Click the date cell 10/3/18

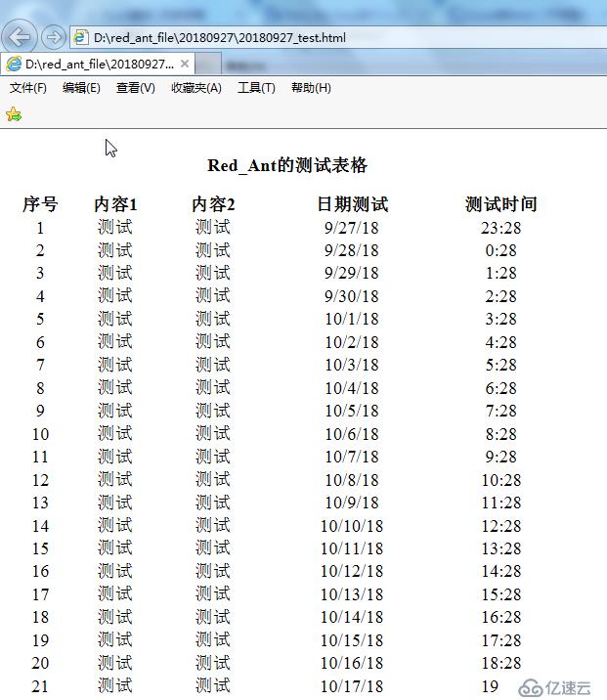point(352,366)
